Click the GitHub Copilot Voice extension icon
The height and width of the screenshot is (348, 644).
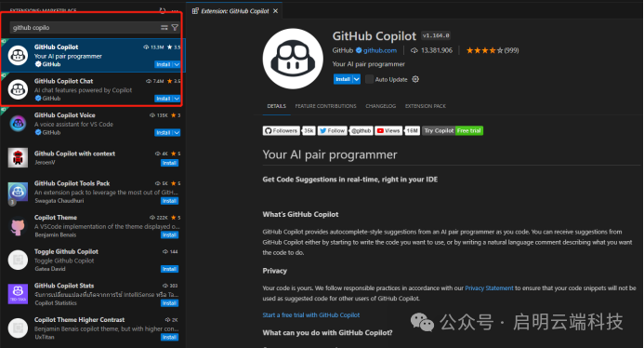coord(18,124)
